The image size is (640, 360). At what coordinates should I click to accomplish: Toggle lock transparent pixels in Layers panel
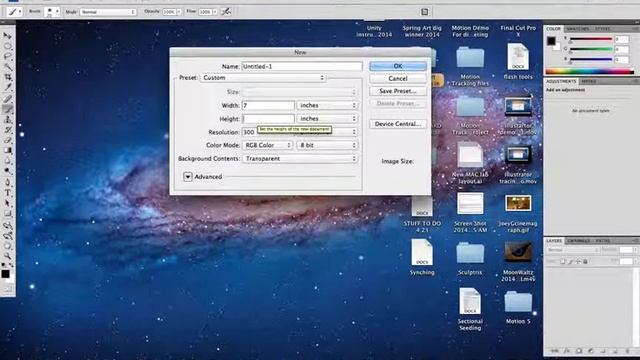[x=563, y=261]
